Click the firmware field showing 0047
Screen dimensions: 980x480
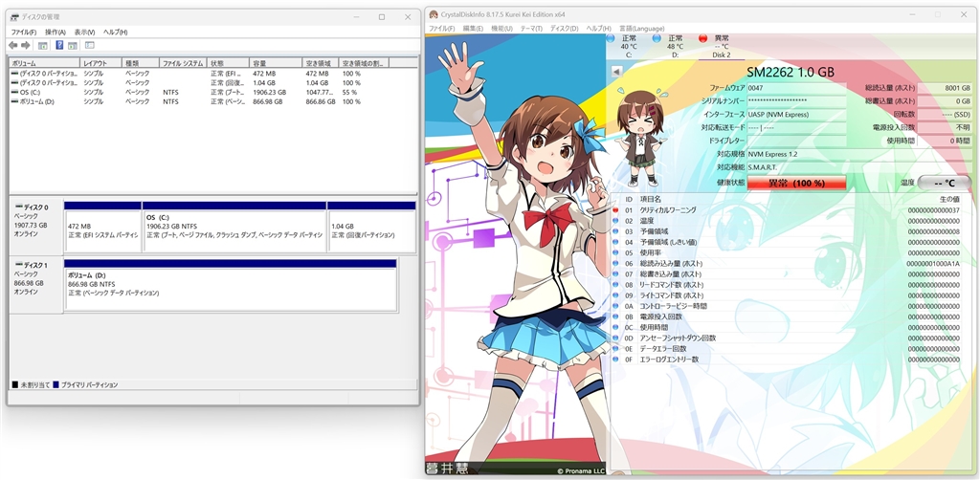[796, 89]
